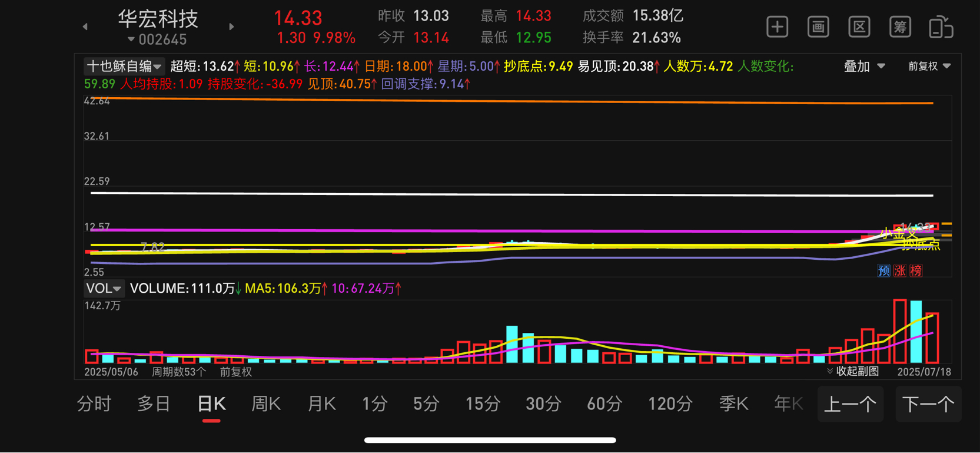This screenshot has width=980, height=453.
Task: Tap the rotate screen device icon
Action: (x=941, y=27)
